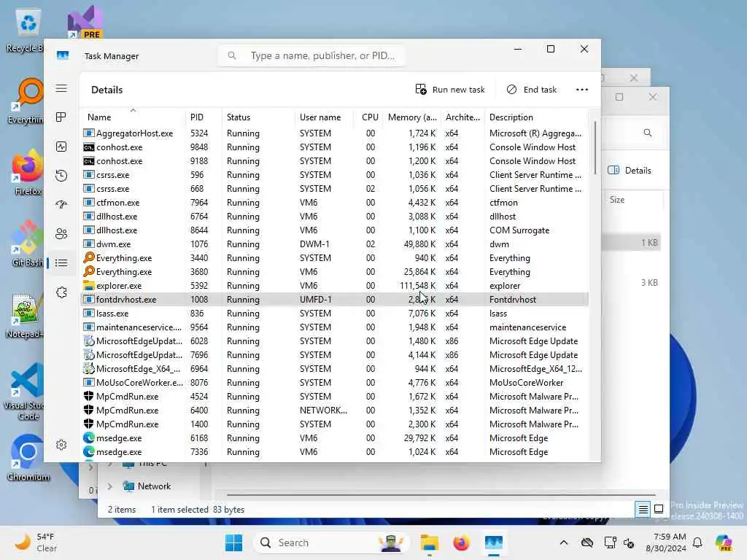The height and width of the screenshot is (560, 747).
Task: Sort by the Memory column header
Action: pyautogui.click(x=411, y=117)
